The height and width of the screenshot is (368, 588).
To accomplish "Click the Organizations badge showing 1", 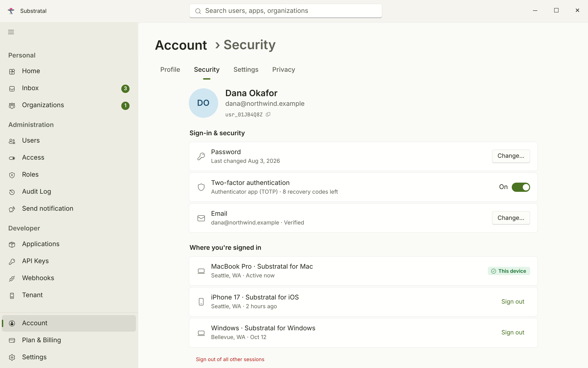I will (x=125, y=106).
